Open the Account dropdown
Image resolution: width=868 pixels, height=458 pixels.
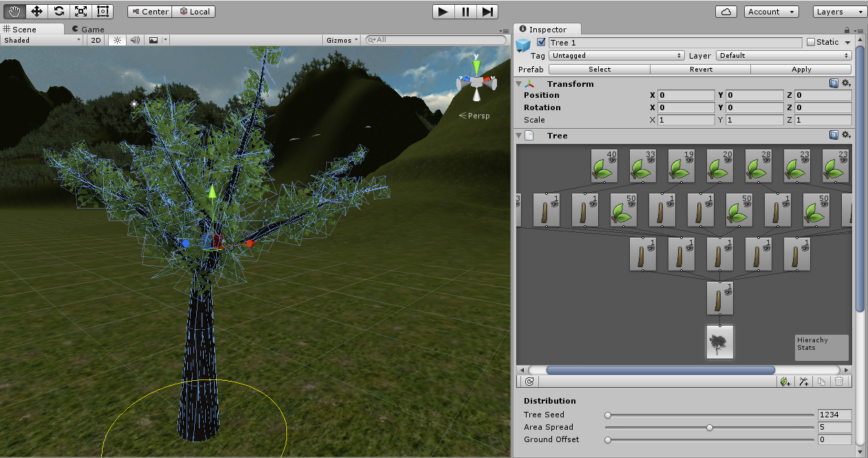[x=771, y=12]
